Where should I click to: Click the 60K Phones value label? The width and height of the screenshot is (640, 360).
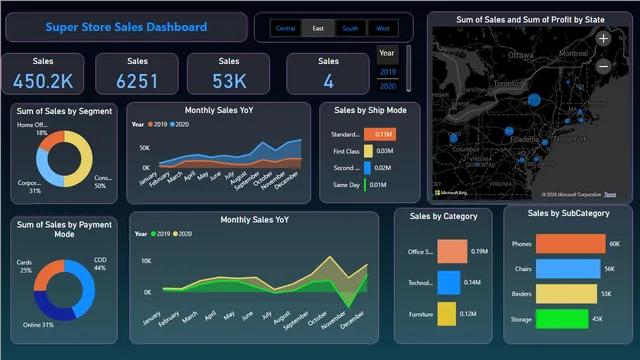pos(615,244)
